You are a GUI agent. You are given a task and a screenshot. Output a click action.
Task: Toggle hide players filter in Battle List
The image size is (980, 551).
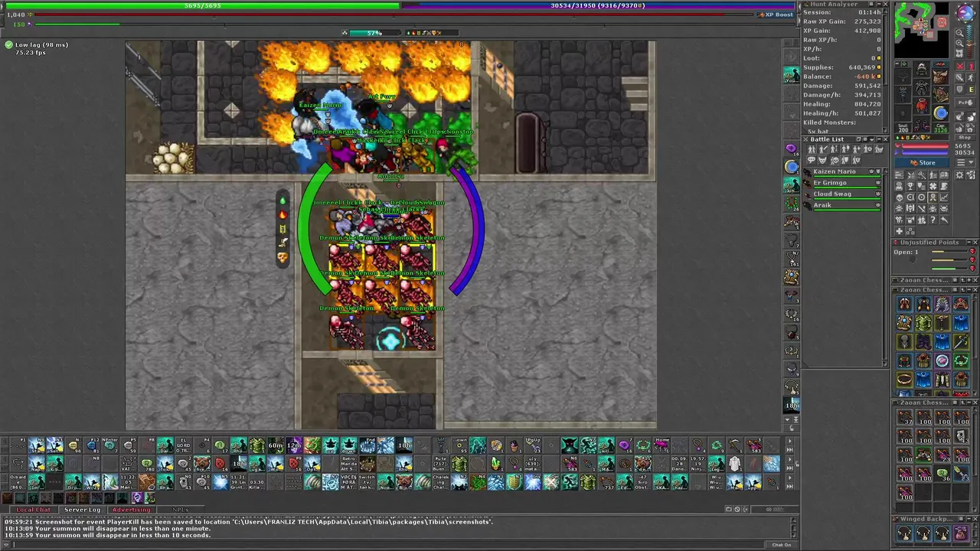point(812,149)
